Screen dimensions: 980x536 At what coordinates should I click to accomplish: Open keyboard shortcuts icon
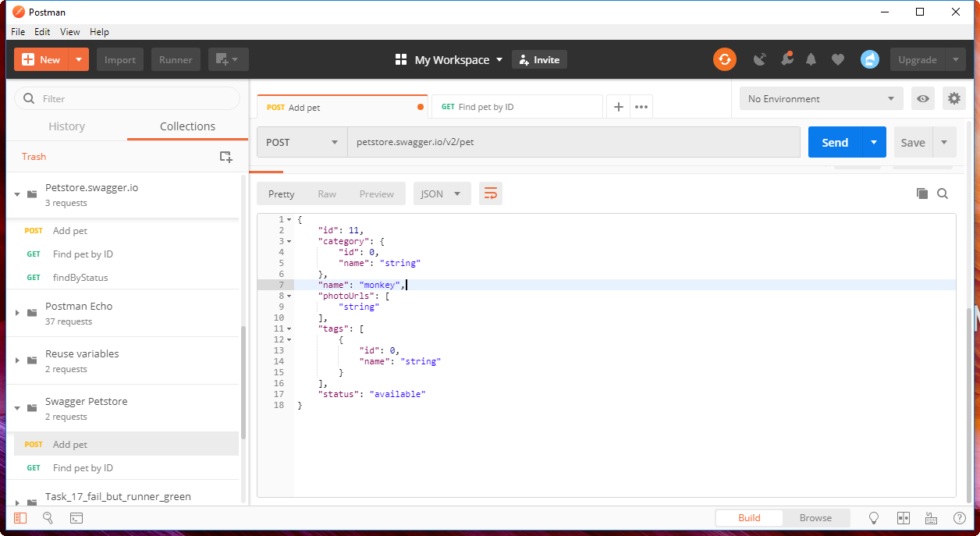pyautogui.click(x=931, y=518)
